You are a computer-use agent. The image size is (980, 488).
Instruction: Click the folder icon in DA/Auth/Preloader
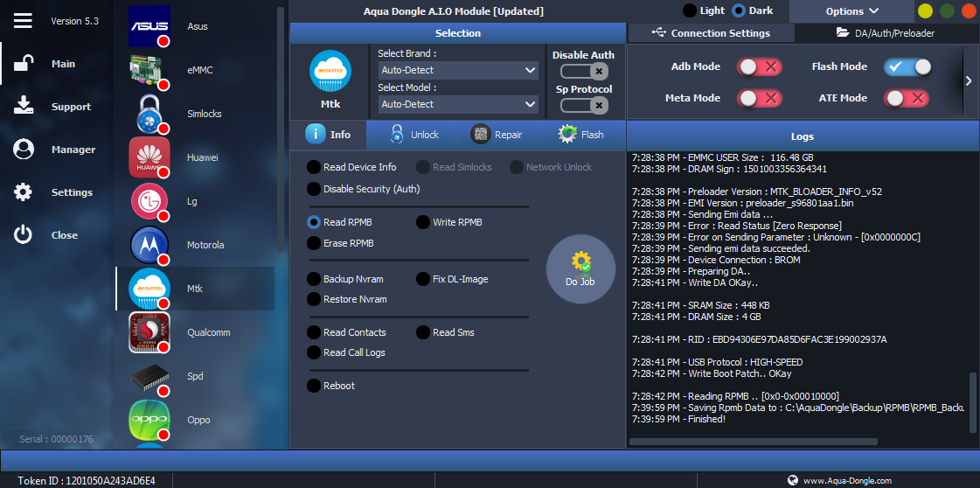(843, 32)
